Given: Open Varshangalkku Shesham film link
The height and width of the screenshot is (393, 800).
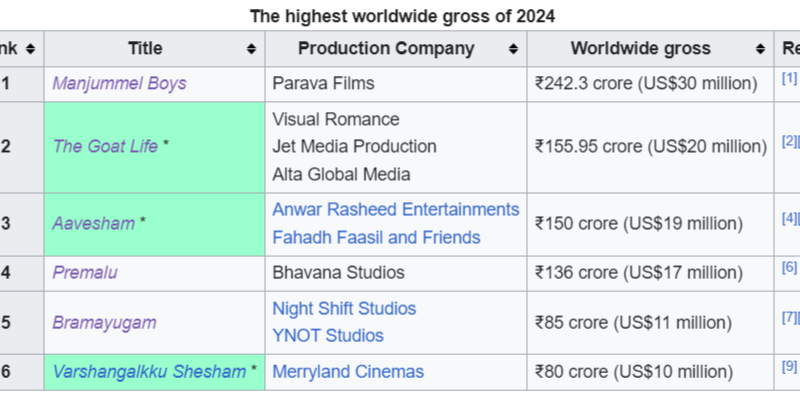Looking at the screenshot, I should 149,372.
